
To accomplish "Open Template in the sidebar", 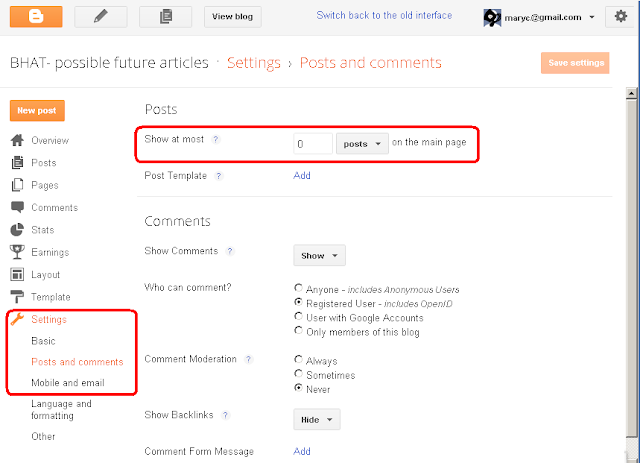I will tap(51, 297).
